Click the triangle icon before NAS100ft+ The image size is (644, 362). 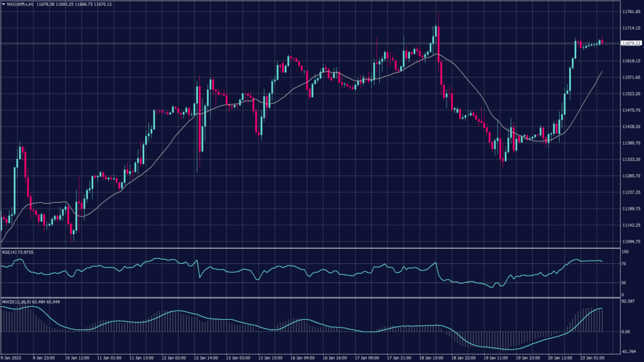click(x=3, y=4)
